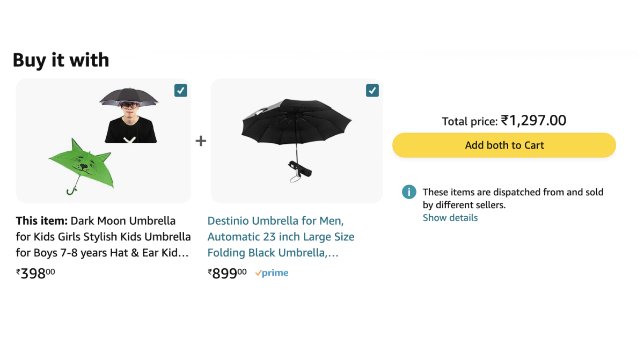Add both items to Cart

point(504,145)
